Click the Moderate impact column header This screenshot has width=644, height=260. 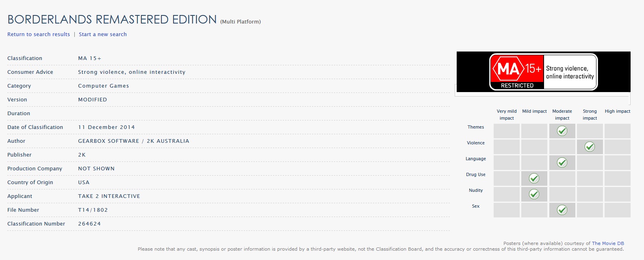coord(562,115)
